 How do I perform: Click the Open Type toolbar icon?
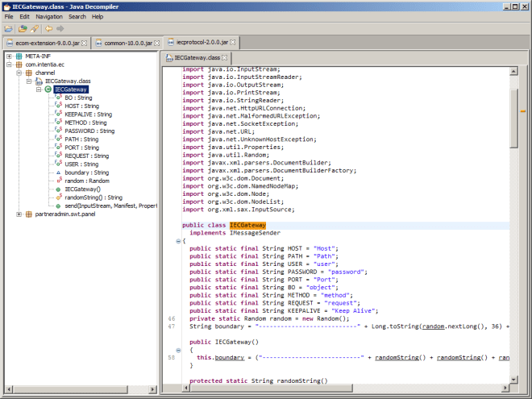click(22, 28)
